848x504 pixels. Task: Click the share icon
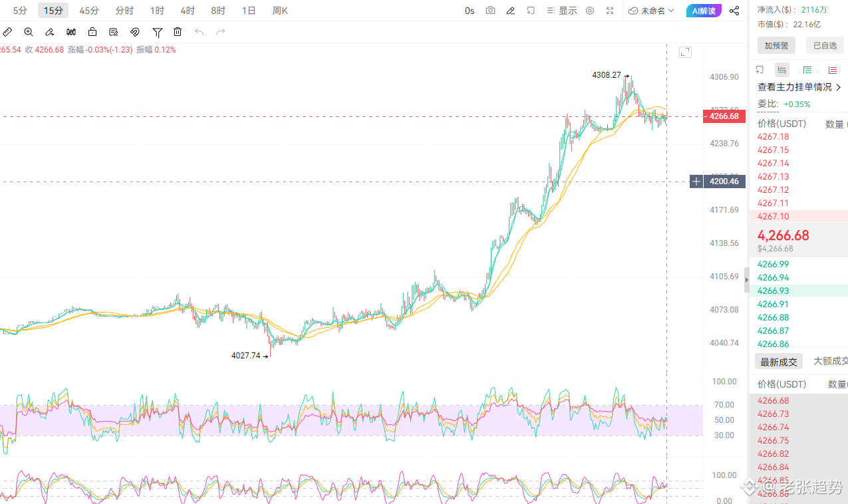tap(734, 11)
